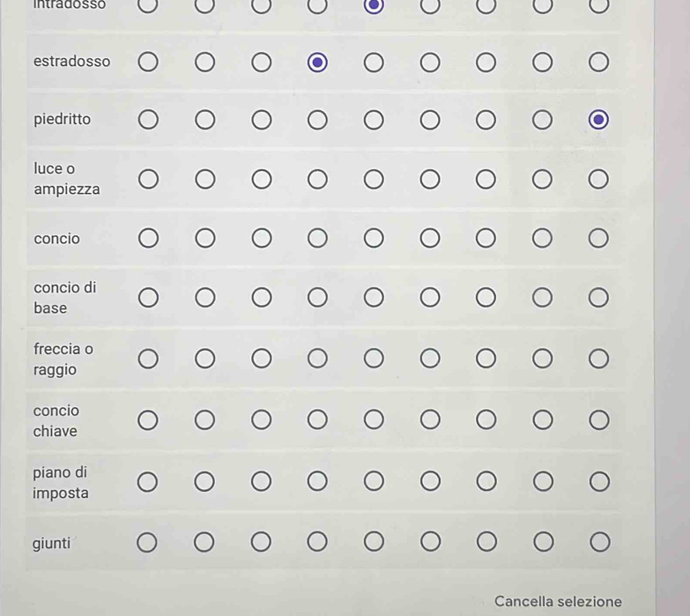Choose the first radio in the giunti row
Viewport: 690px width, 616px height.
147,543
